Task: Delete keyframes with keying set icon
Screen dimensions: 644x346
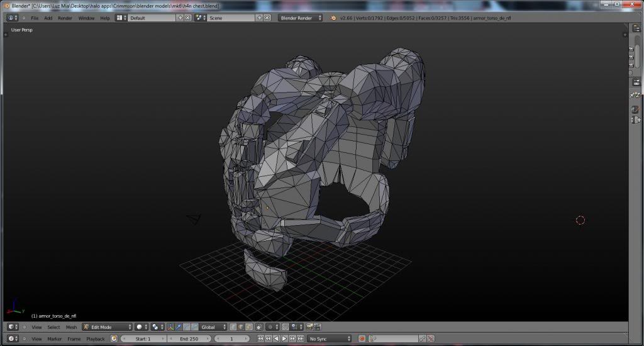Action: [x=430, y=339]
